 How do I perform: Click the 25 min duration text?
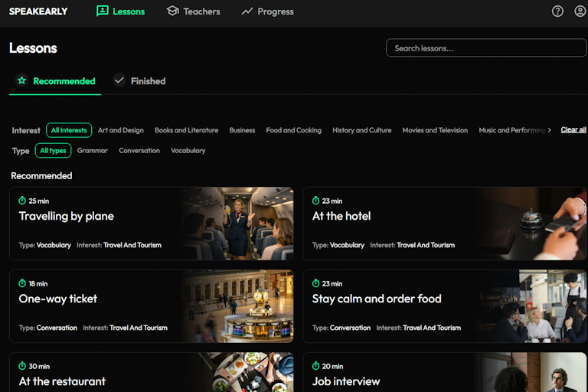pyautogui.click(x=38, y=201)
